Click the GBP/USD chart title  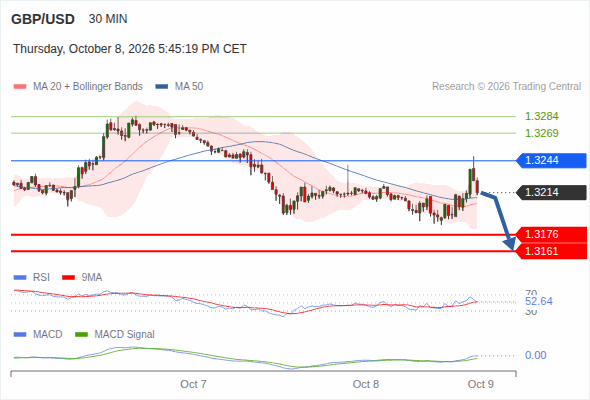pyautogui.click(x=43, y=19)
